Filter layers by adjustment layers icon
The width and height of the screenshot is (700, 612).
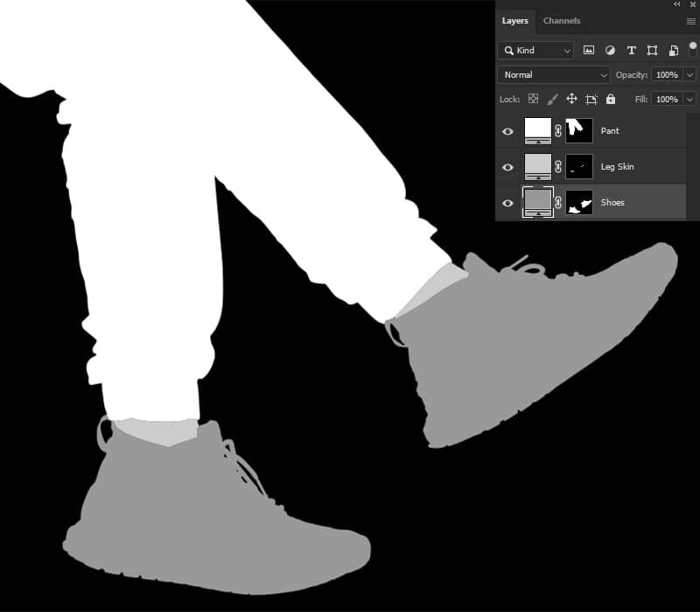click(x=610, y=51)
